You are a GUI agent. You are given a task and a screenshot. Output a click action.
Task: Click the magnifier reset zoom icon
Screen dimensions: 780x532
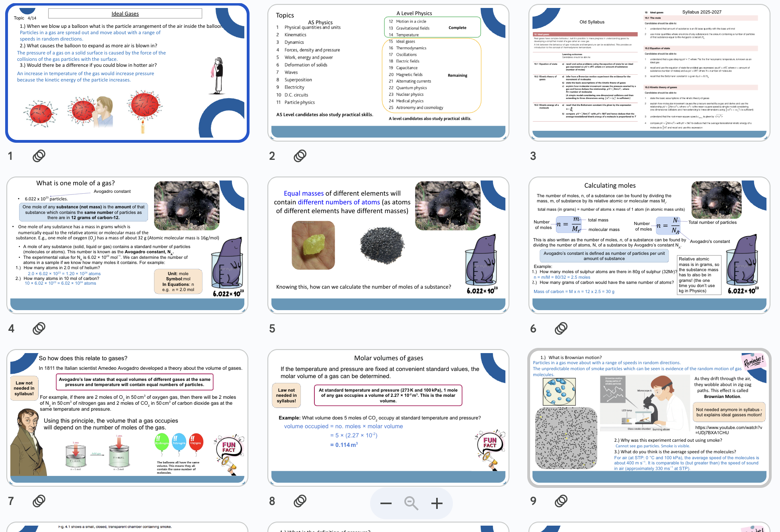tap(411, 503)
